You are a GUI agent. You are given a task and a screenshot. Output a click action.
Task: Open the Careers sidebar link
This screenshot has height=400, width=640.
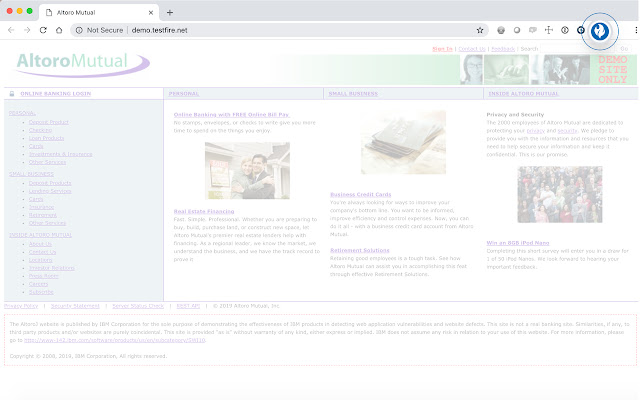[38, 284]
